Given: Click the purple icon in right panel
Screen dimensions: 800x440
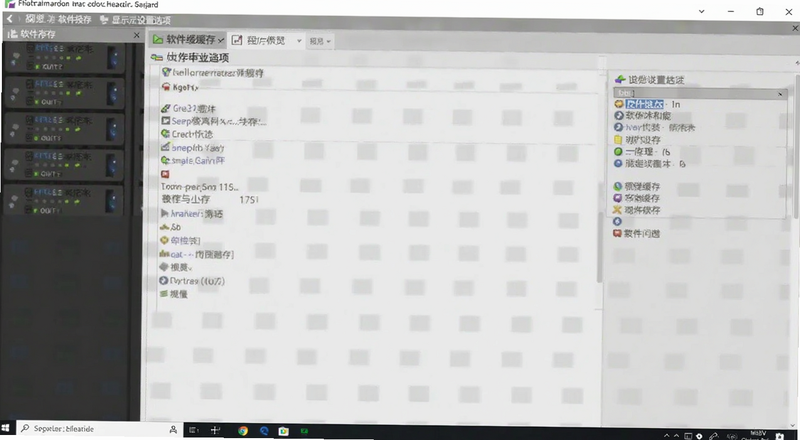Looking at the screenshot, I should click(617, 198).
